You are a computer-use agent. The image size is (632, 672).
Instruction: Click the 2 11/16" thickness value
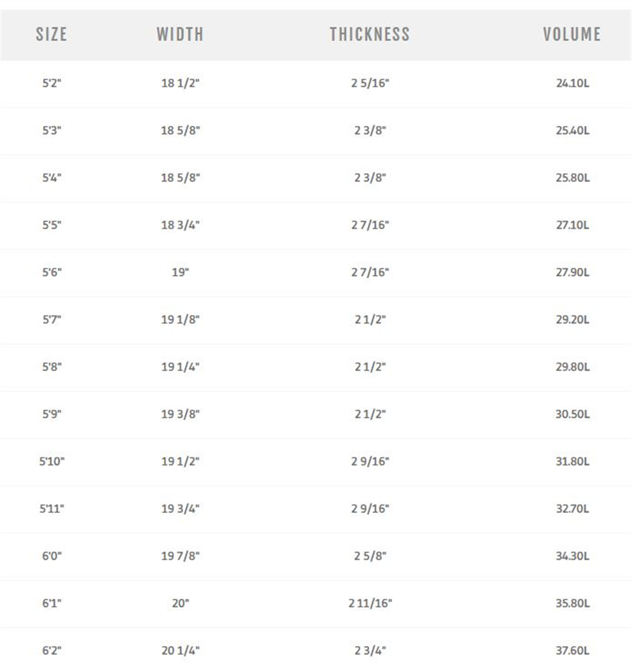(370, 603)
